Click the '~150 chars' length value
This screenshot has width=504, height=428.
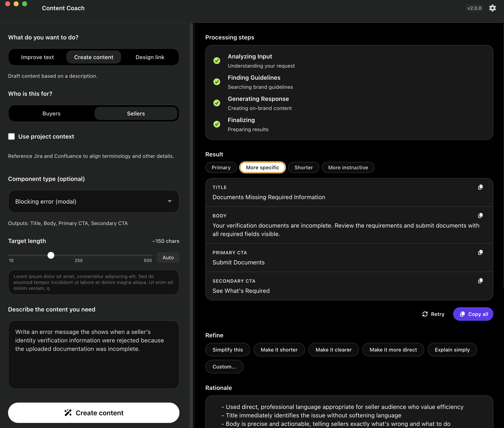(x=166, y=241)
